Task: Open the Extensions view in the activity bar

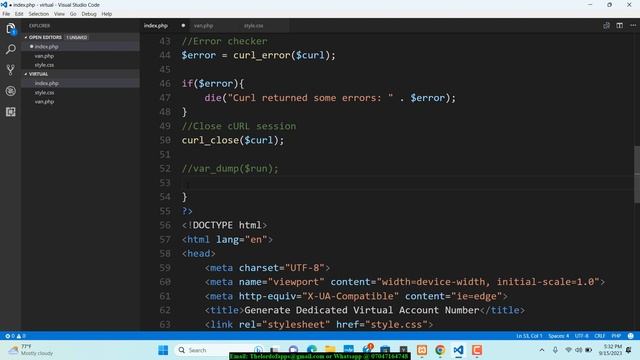Action: tap(11, 112)
